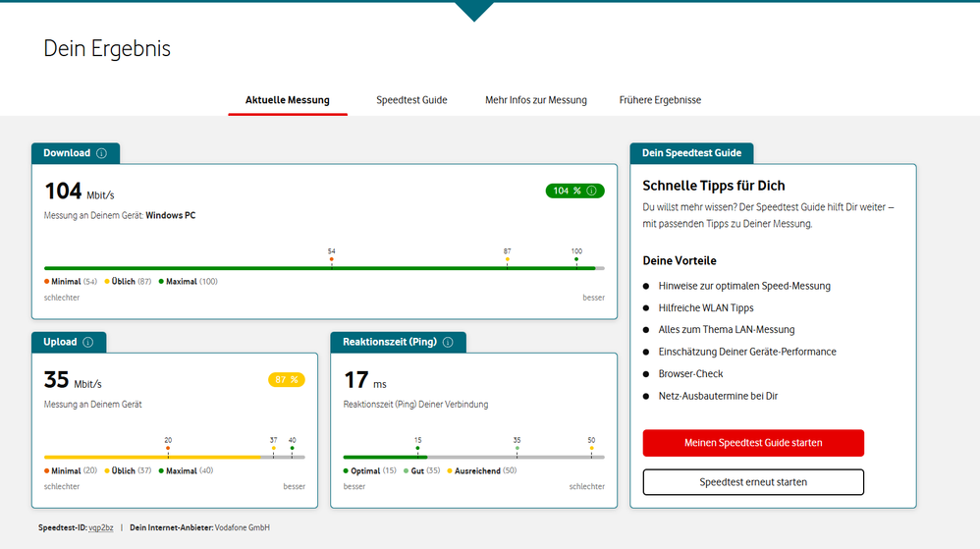
Task: Click Ausreichend (50) legend in Ping card
Action: pos(482,470)
